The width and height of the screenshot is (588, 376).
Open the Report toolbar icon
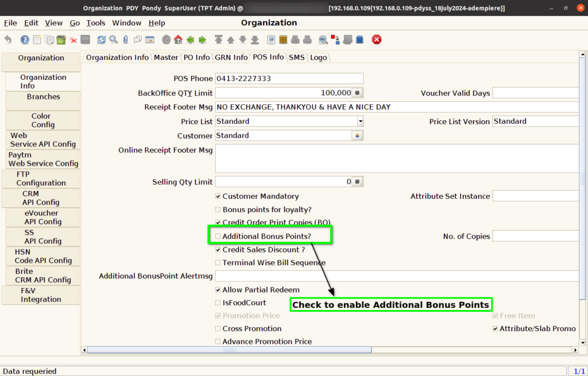[271, 40]
